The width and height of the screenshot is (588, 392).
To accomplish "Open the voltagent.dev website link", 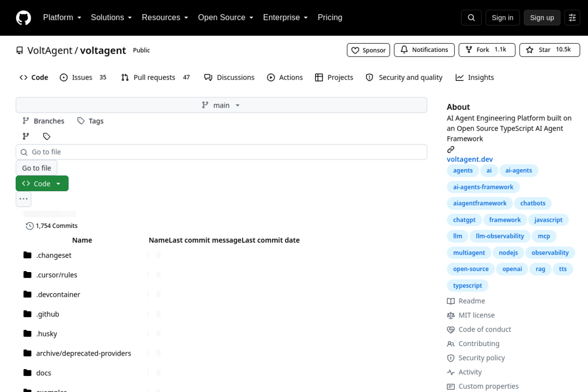I will (x=470, y=159).
